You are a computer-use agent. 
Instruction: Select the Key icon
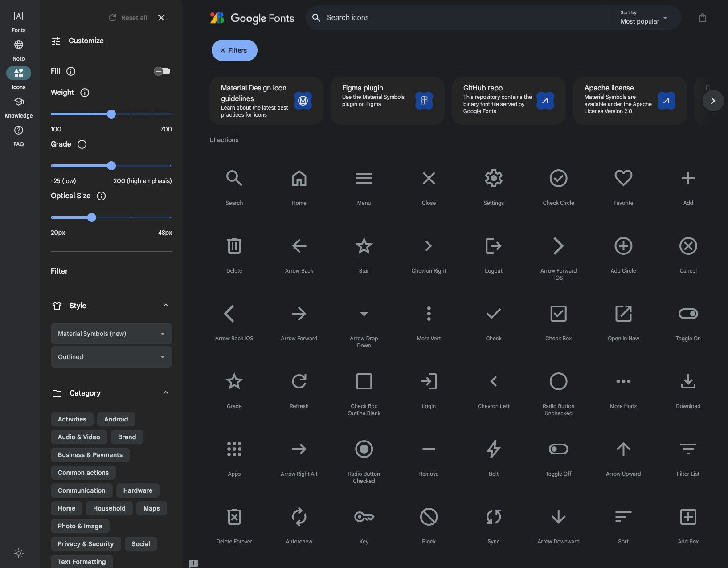[x=364, y=517]
